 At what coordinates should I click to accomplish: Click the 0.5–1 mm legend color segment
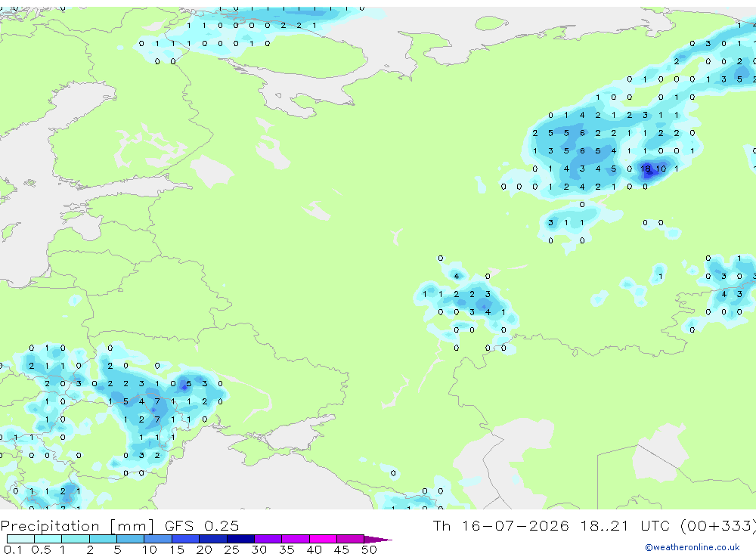(x=48, y=539)
